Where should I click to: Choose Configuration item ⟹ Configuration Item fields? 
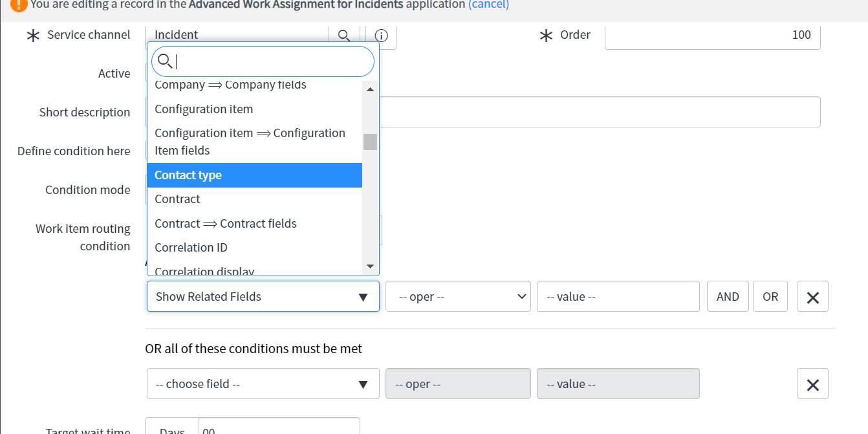(255, 142)
